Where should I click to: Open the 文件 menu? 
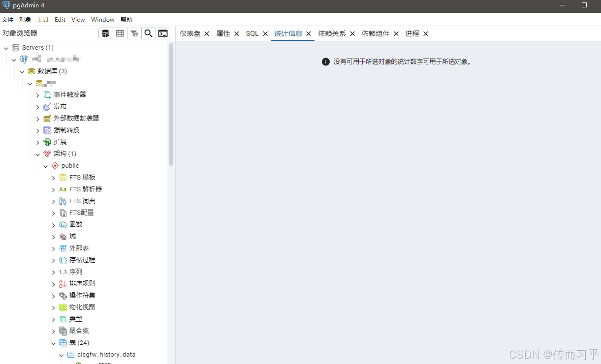pyautogui.click(x=7, y=20)
